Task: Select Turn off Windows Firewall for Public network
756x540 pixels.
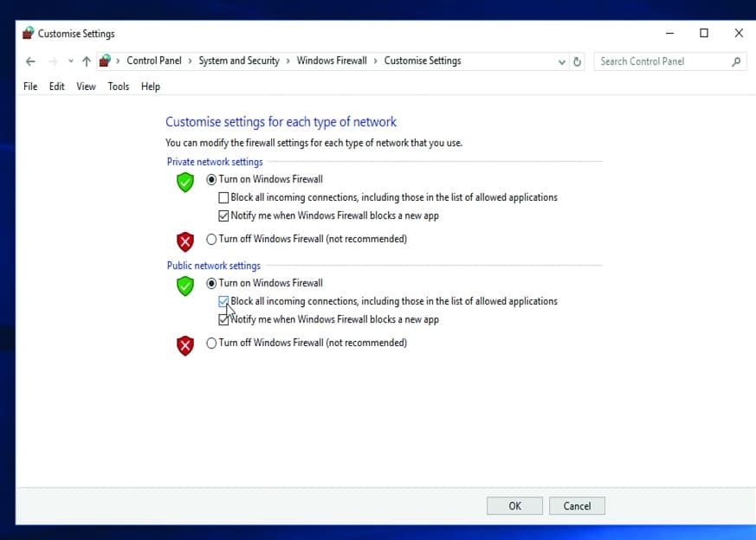Action: (211, 344)
